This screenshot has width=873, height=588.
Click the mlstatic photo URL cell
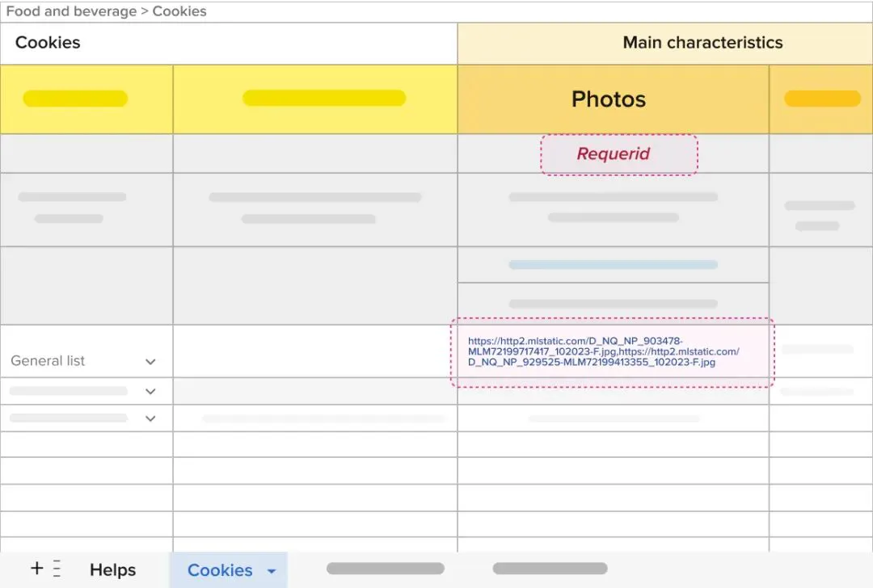[x=613, y=352]
